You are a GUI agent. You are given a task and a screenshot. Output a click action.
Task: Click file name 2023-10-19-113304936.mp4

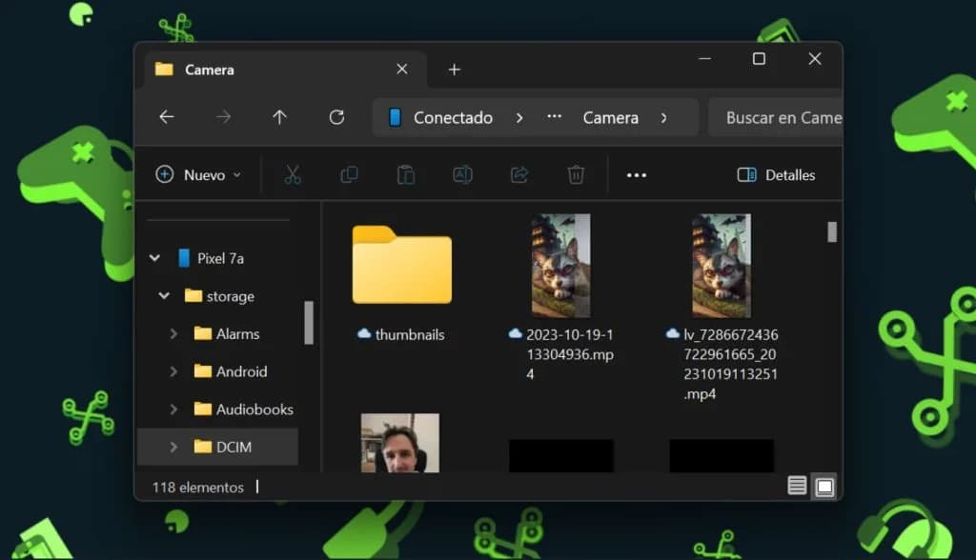coord(570,354)
